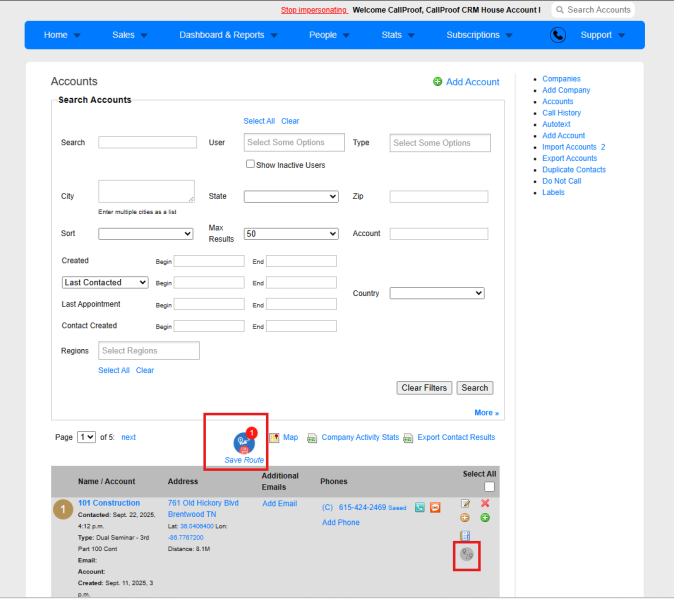Open the Map link above the results

coord(290,437)
